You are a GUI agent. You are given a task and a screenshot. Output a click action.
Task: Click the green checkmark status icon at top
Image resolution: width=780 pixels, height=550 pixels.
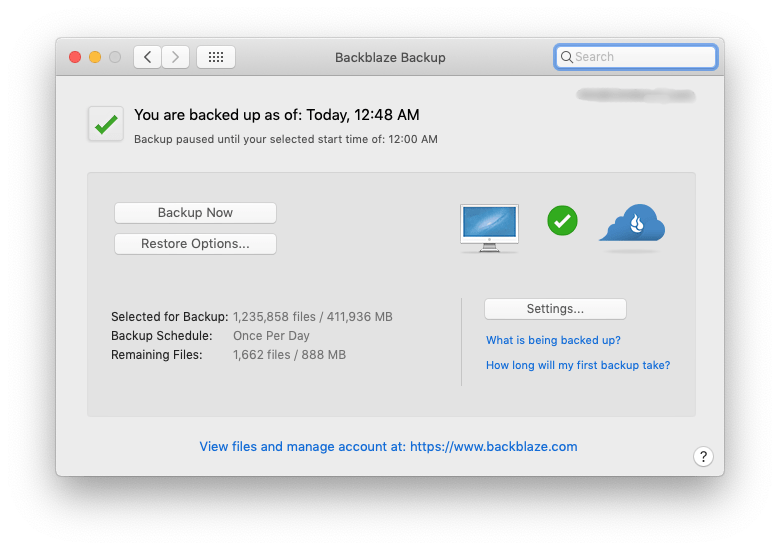(106, 124)
